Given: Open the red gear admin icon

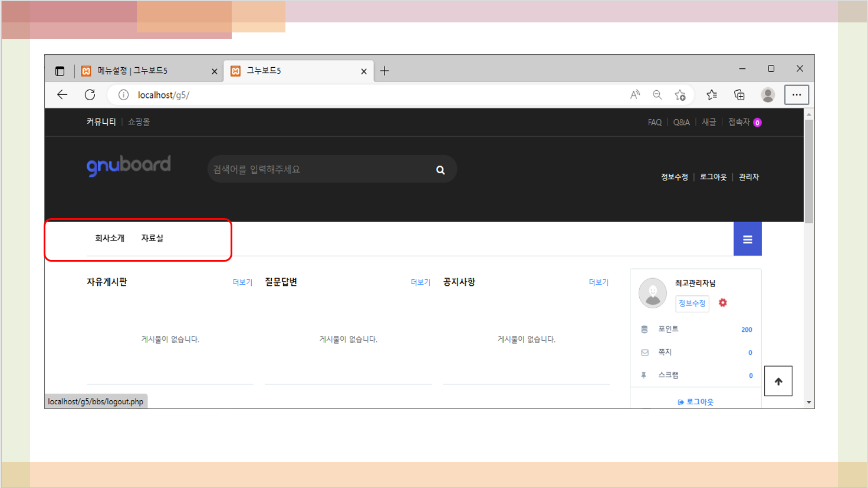Looking at the screenshot, I should (x=723, y=302).
